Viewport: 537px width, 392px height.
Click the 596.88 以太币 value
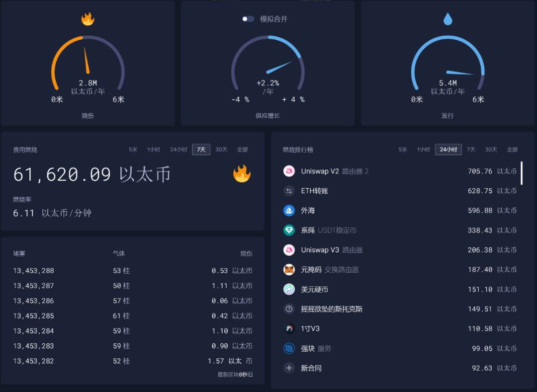[492, 210]
